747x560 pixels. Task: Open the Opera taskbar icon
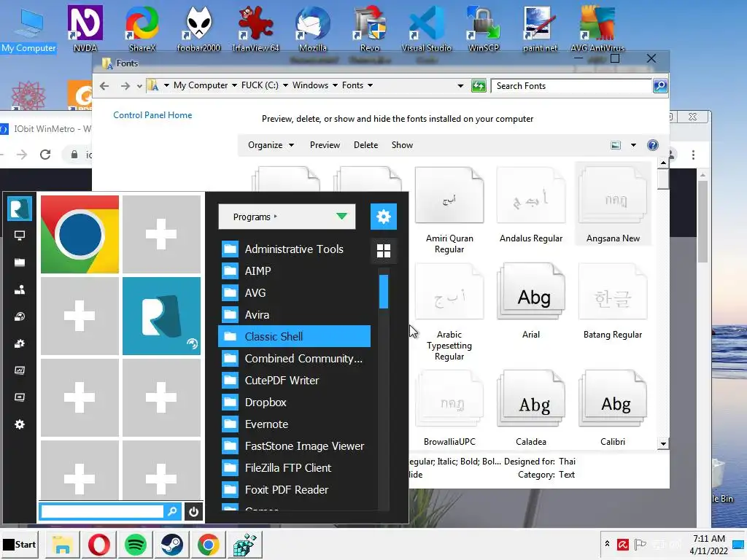click(x=98, y=545)
